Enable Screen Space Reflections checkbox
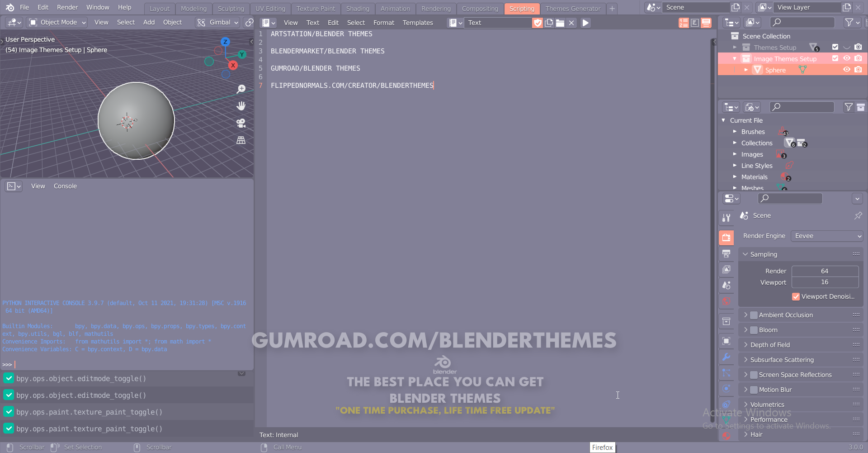The image size is (868, 453). click(x=754, y=375)
